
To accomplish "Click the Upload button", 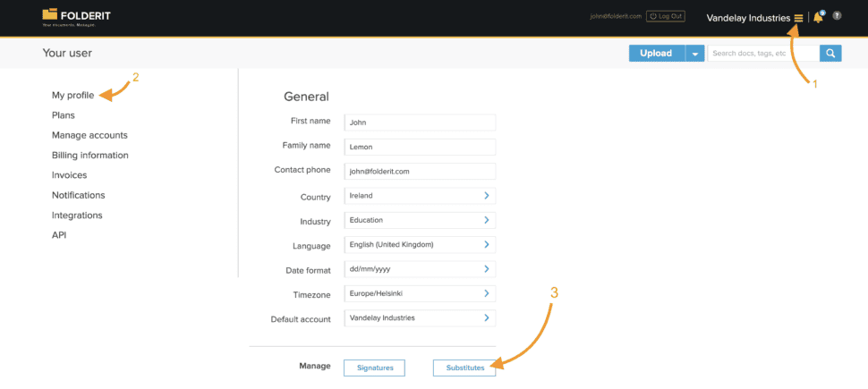I will (657, 54).
